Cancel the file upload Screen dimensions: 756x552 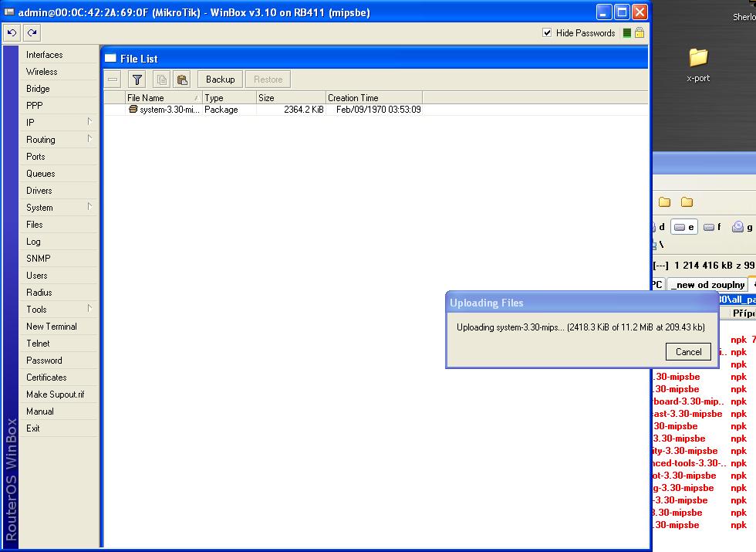[x=688, y=351]
